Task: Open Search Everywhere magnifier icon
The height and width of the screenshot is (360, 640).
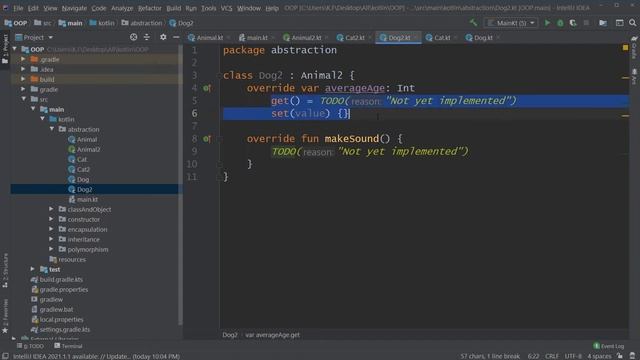Action: (x=632, y=23)
